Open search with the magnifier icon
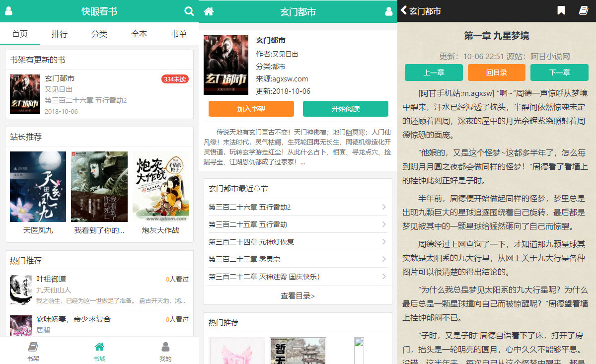596x364 pixels. coord(189,11)
